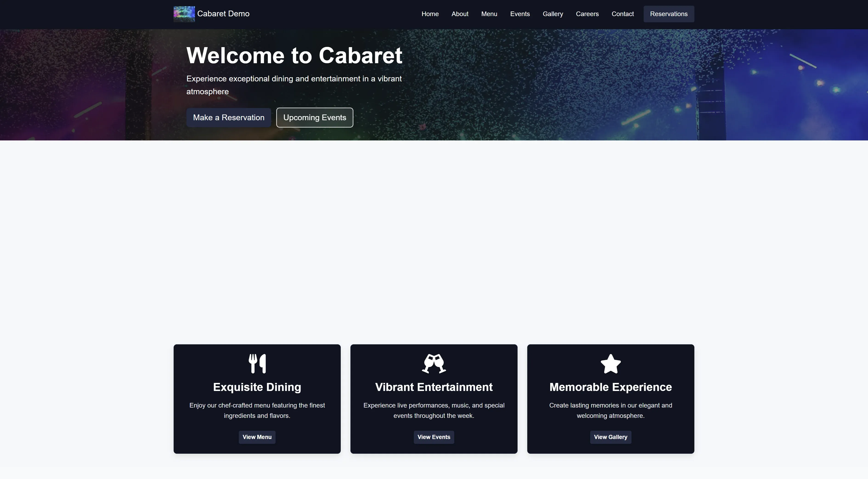
Task: Click the Welcome to Cabaret heading
Action: [294, 55]
